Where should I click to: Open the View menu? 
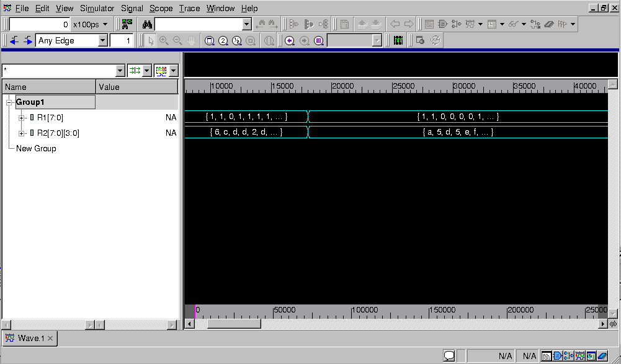tap(65, 8)
